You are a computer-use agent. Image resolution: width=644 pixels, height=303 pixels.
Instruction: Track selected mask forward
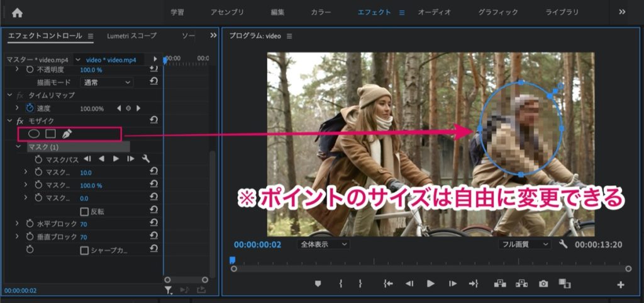116,159
